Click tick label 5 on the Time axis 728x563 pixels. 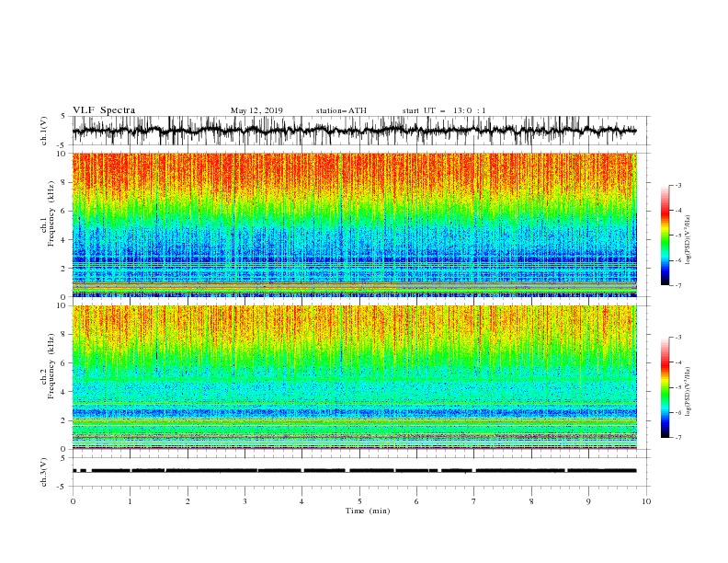[x=359, y=501]
